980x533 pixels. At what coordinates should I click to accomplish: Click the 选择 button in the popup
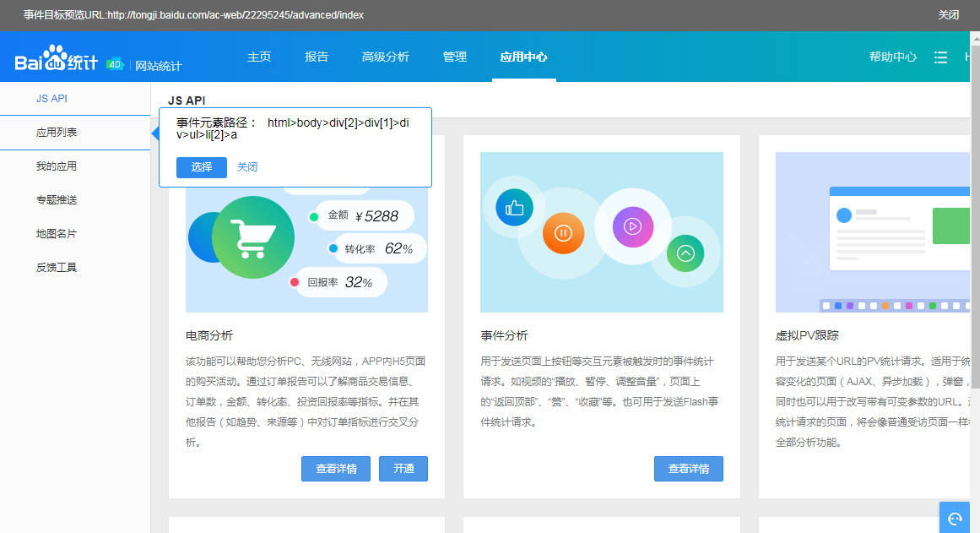pos(202,167)
